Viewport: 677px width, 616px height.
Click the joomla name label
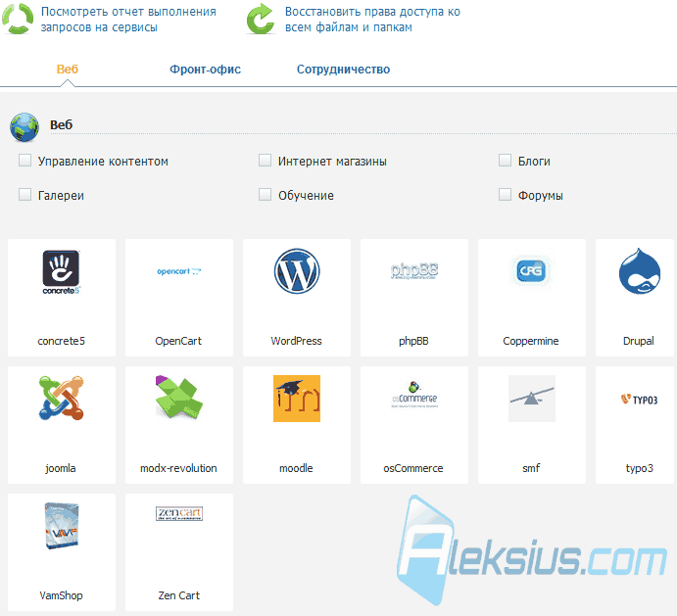click(61, 468)
